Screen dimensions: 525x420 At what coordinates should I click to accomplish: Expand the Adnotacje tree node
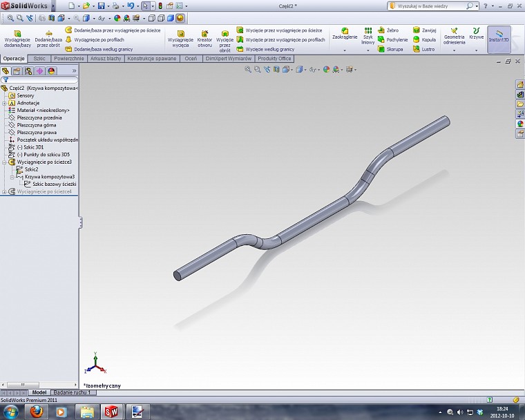point(4,103)
